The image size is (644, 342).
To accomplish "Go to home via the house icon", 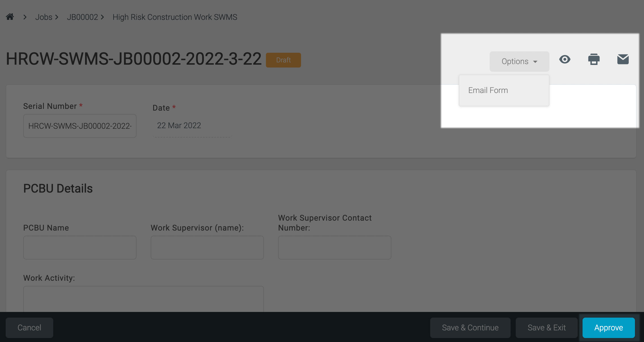I will point(10,17).
